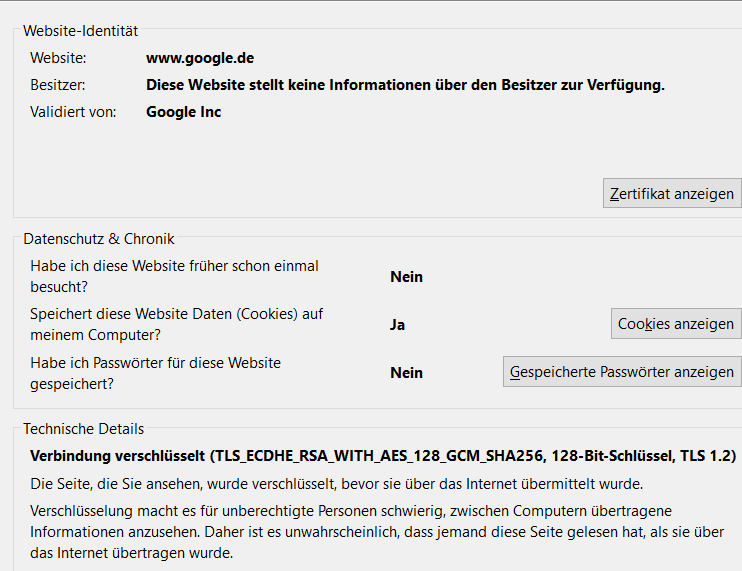742x571 pixels.
Task: Show saved passwords via 'Gespeicherte Passwörter anzeigen'
Action: [621, 372]
